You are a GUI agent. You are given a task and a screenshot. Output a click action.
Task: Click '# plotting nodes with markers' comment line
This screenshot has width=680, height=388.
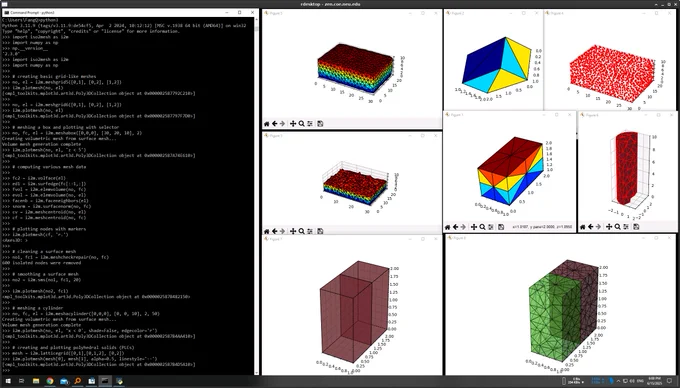tap(49, 229)
